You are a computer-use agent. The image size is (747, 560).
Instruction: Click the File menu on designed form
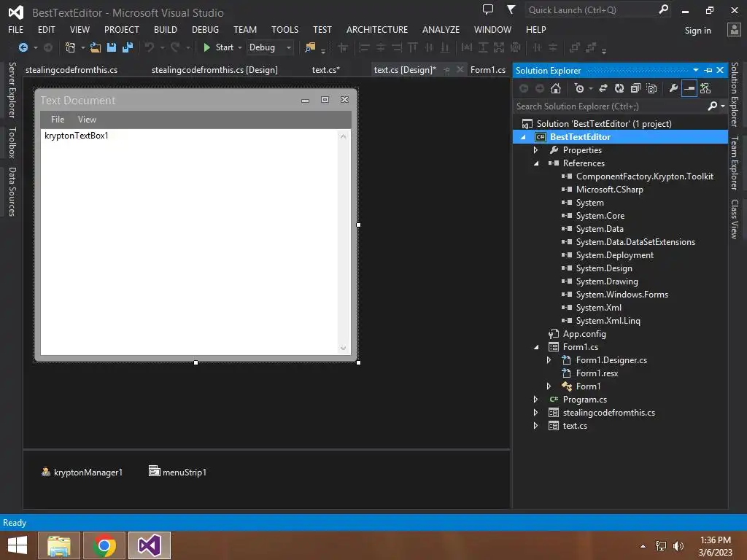[x=58, y=119]
